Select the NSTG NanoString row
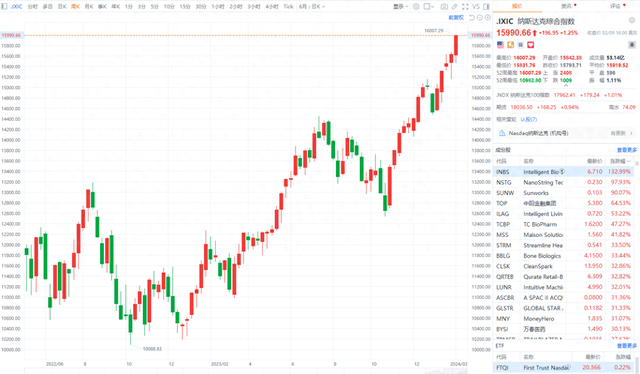This screenshot has height=374, width=640. pos(563,183)
